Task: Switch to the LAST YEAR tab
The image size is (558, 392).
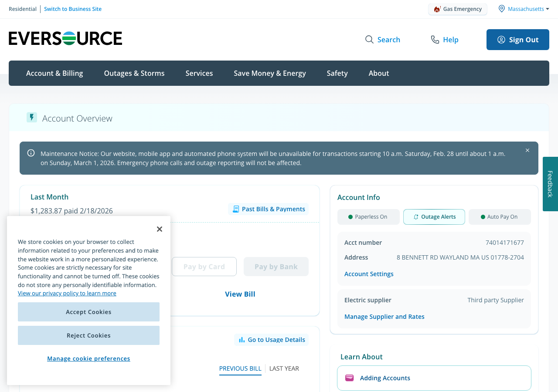Action: [284, 368]
